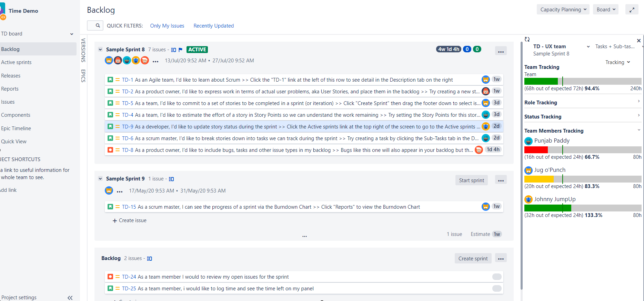Open Backlog in the sidebar
This screenshot has width=644, height=301.
(x=38, y=49)
